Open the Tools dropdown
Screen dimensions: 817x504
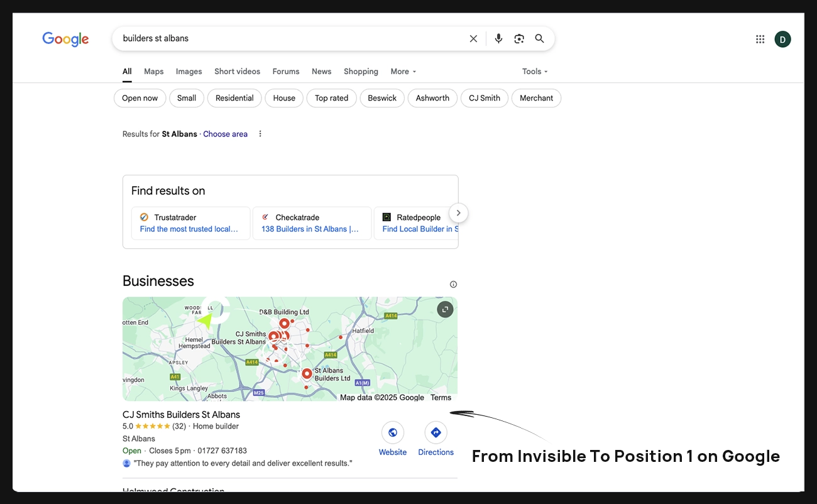click(535, 72)
